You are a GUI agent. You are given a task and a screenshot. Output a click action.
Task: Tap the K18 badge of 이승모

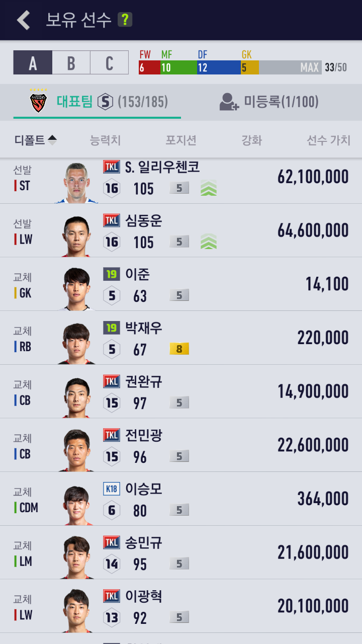[x=112, y=489]
